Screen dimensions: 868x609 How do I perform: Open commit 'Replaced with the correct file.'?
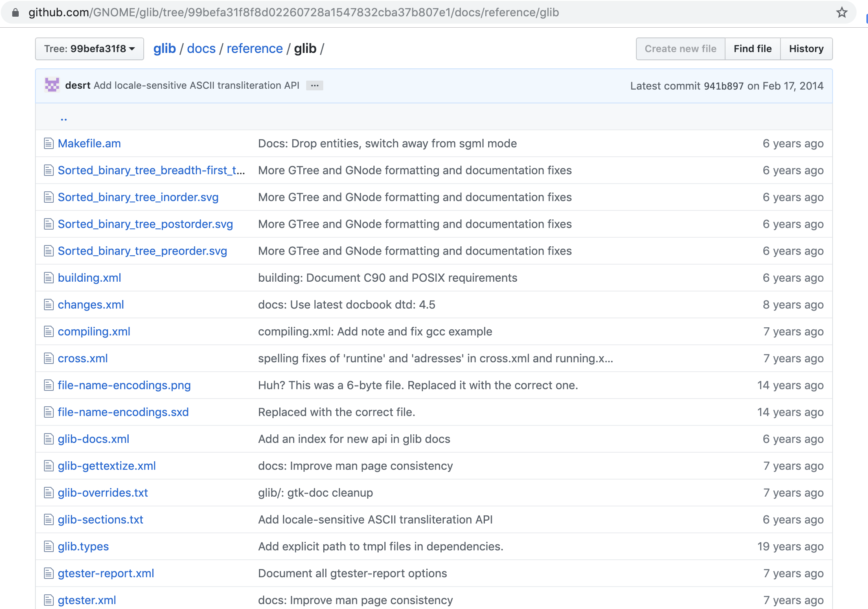click(337, 412)
